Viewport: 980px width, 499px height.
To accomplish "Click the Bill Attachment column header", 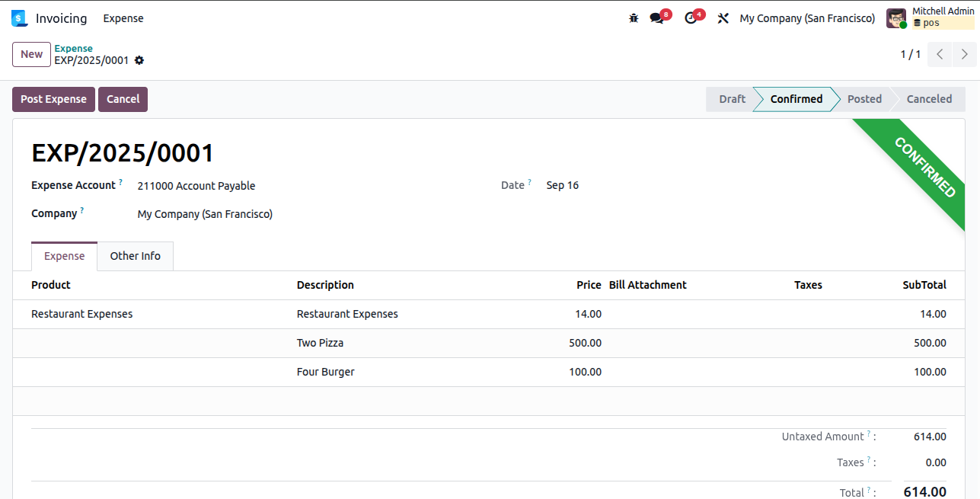I will pos(647,285).
